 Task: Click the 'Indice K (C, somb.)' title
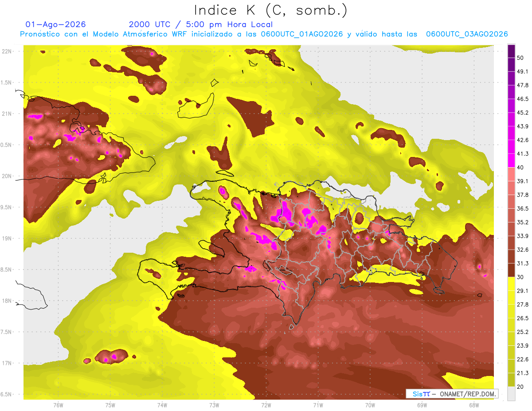point(270,10)
